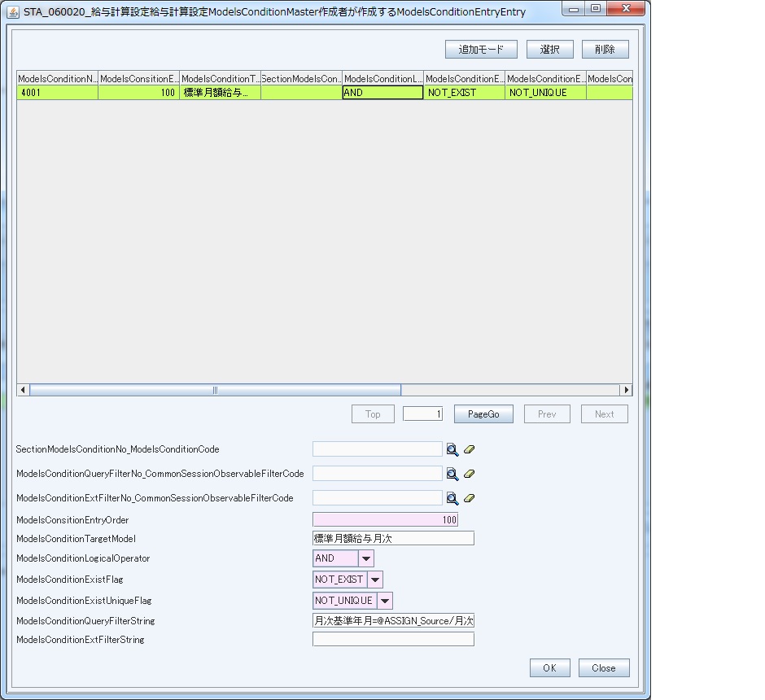Open search for SectionModelsConditionNo_ModelsConditionCode

pos(452,449)
